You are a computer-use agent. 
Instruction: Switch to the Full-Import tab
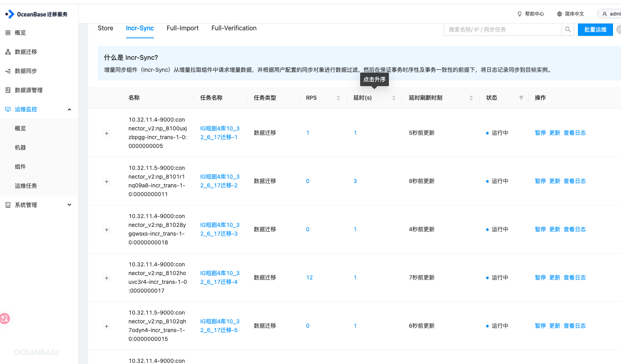pyautogui.click(x=183, y=28)
